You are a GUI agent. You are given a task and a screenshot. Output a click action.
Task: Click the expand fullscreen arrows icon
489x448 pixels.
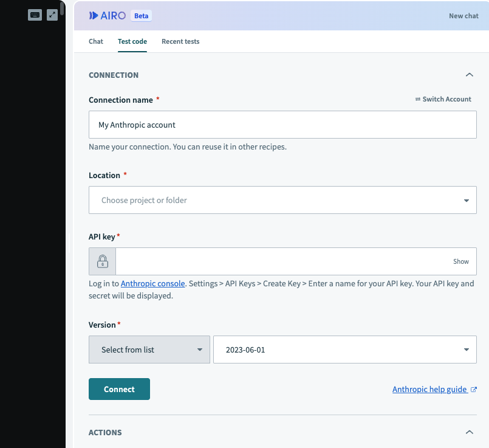coord(52,15)
